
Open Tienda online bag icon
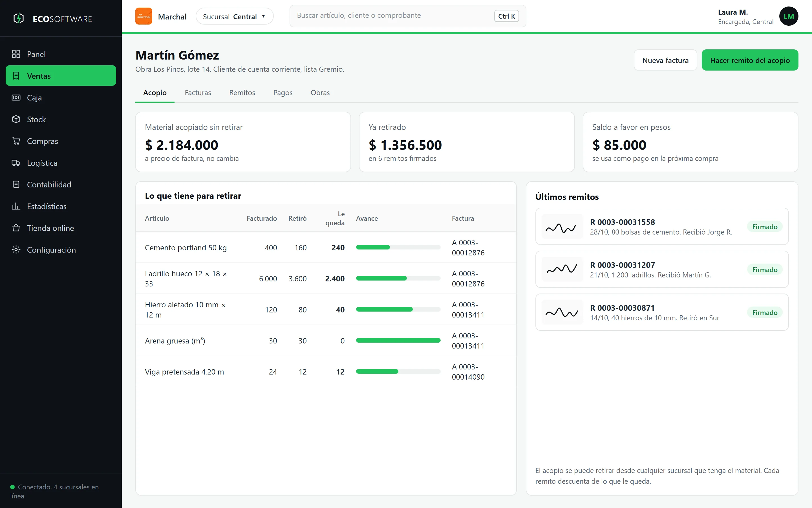tap(16, 228)
